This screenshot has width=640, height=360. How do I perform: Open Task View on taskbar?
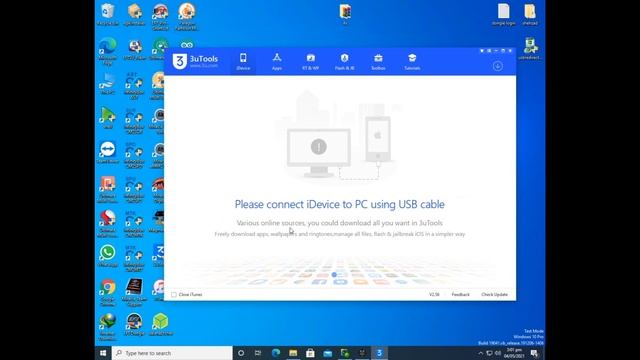point(258,353)
